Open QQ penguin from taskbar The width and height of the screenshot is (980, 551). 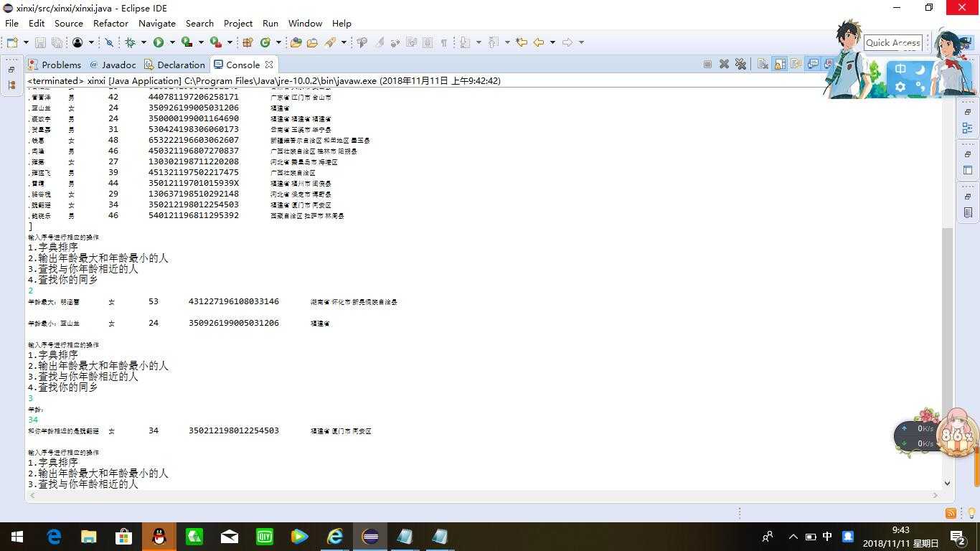tap(159, 537)
